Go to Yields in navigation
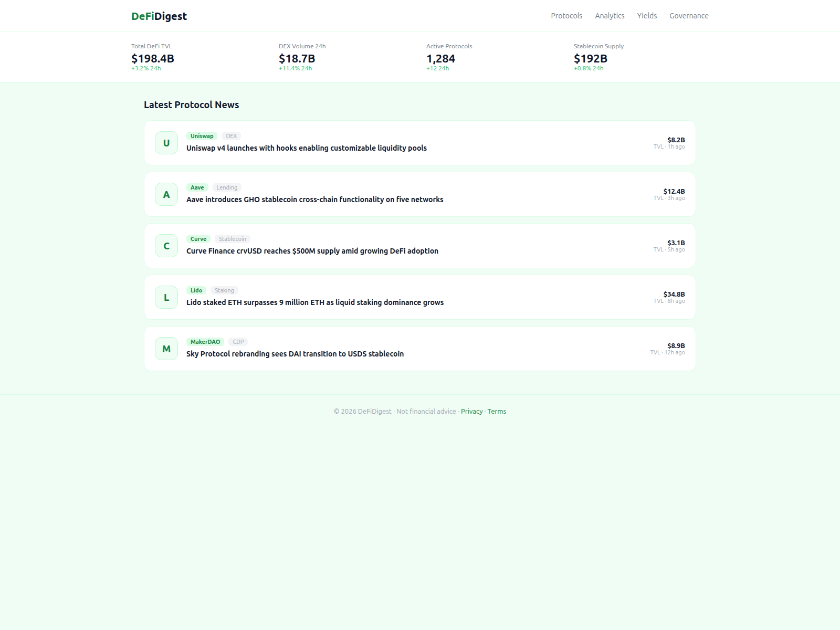 click(647, 16)
